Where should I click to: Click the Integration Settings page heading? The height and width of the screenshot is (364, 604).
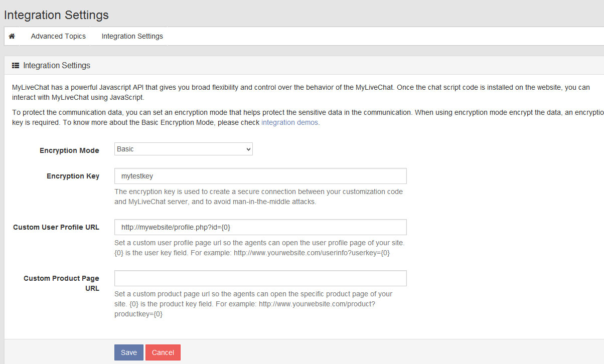56,15
